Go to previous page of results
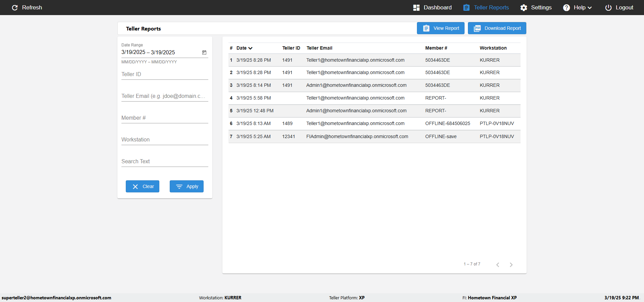The width and height of the screenshot is (644, 302). tap(498, 265)
